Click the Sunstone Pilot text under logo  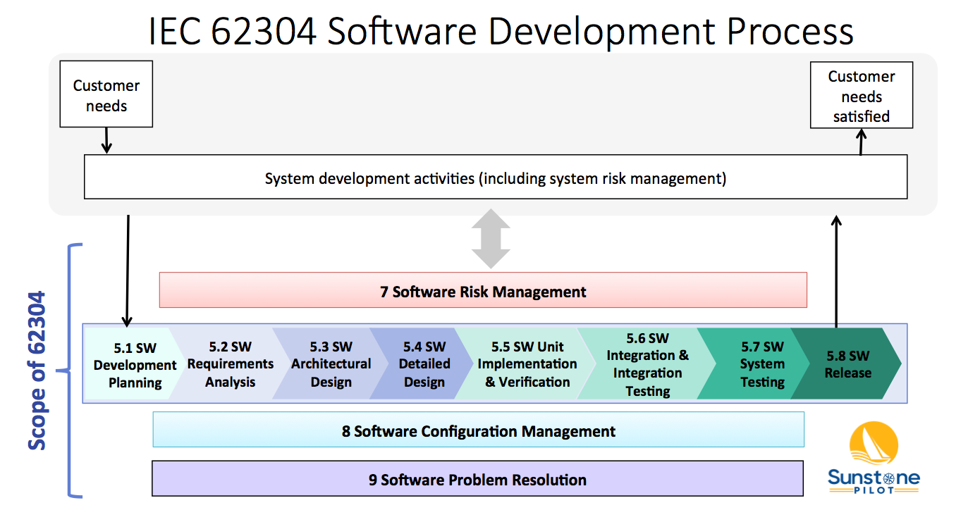point(874,483)
